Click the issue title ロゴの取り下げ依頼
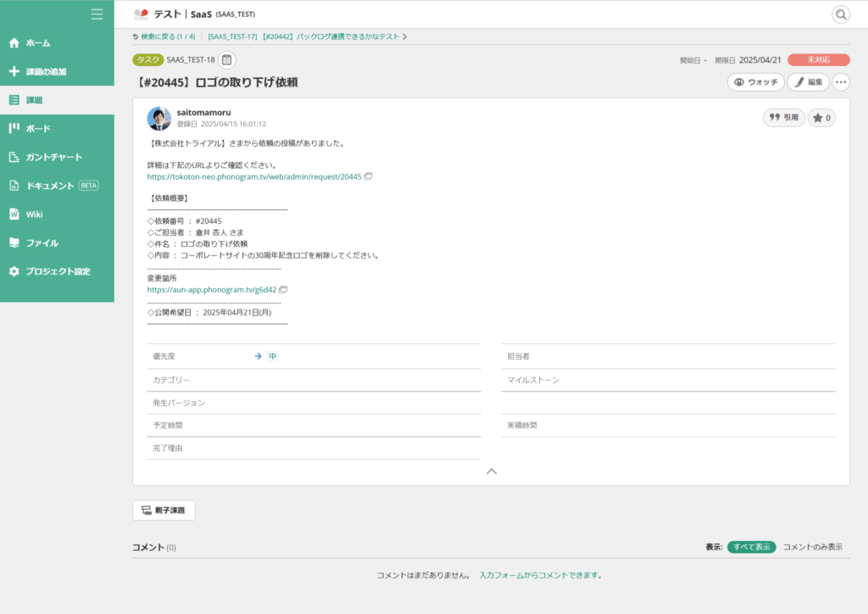Viewport: 868px width, 614px height. coord(217,82)
